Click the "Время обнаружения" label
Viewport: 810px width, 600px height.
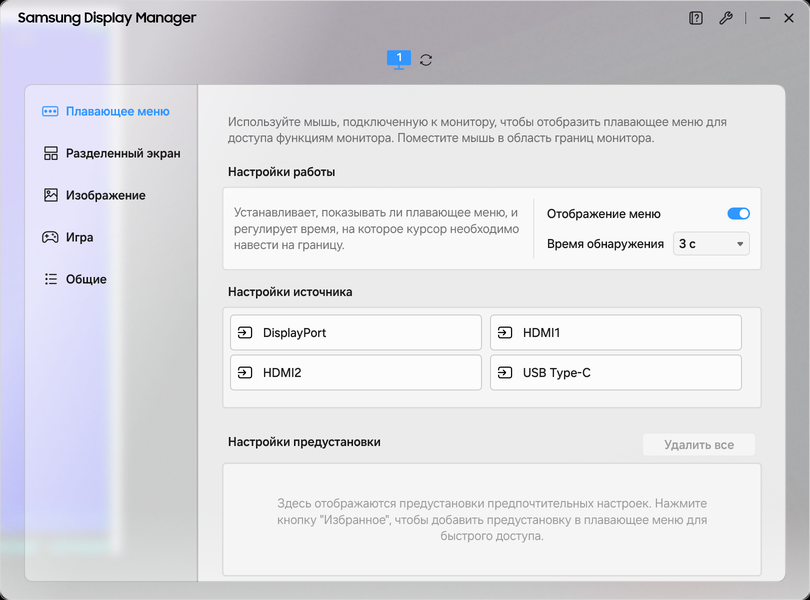(x=605, y=244)
